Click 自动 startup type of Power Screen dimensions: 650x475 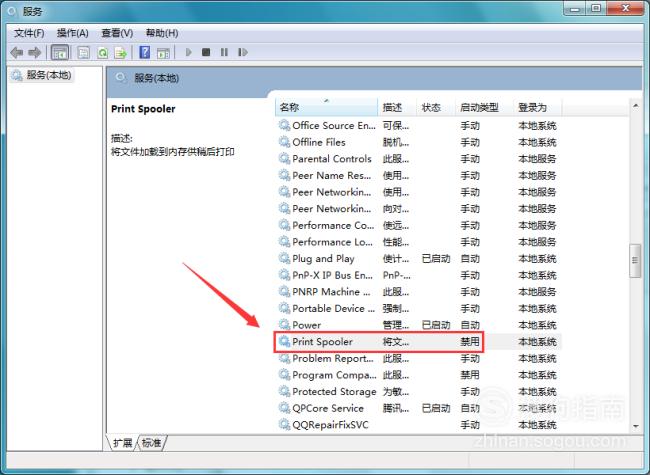470,325
